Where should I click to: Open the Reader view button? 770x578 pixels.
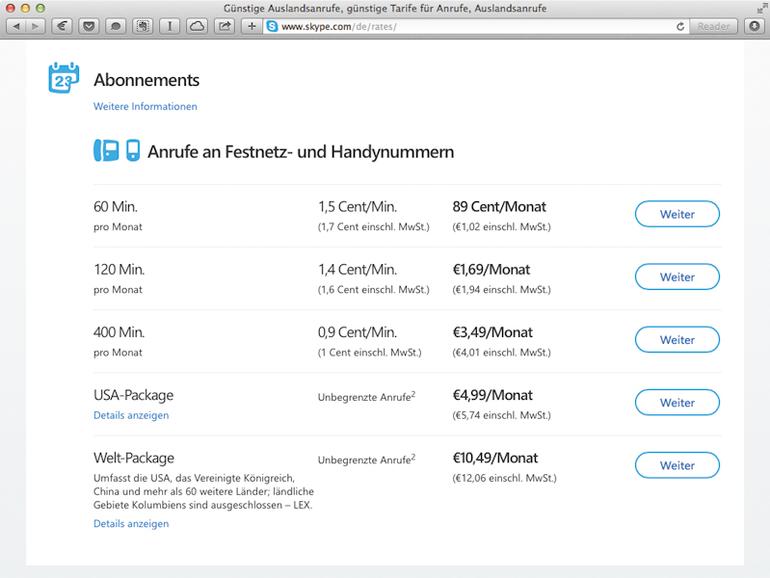(x=713, y=27)
